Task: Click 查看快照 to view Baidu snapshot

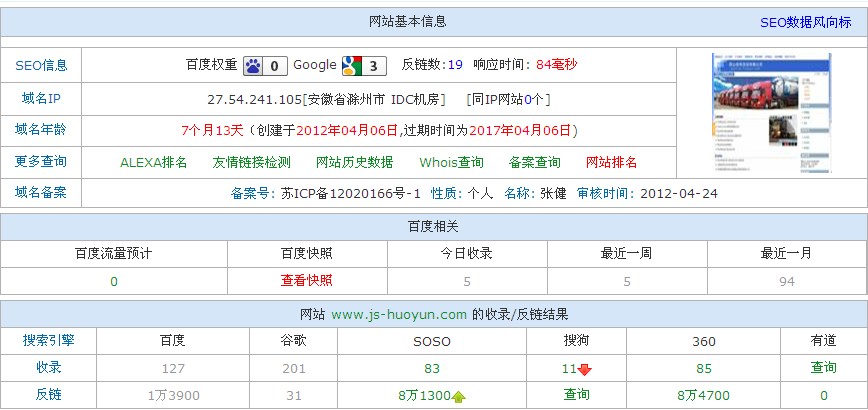Action: 307,281
